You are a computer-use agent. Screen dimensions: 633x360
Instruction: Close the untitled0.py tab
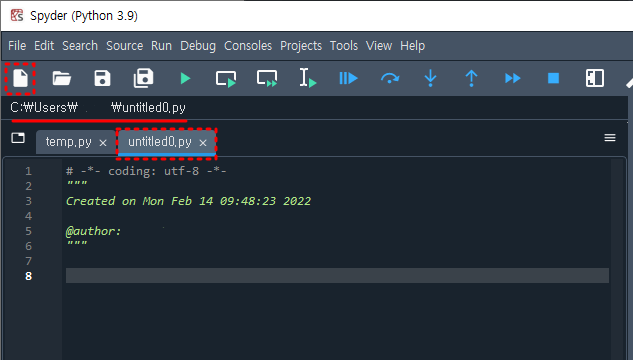click(203, 142)
